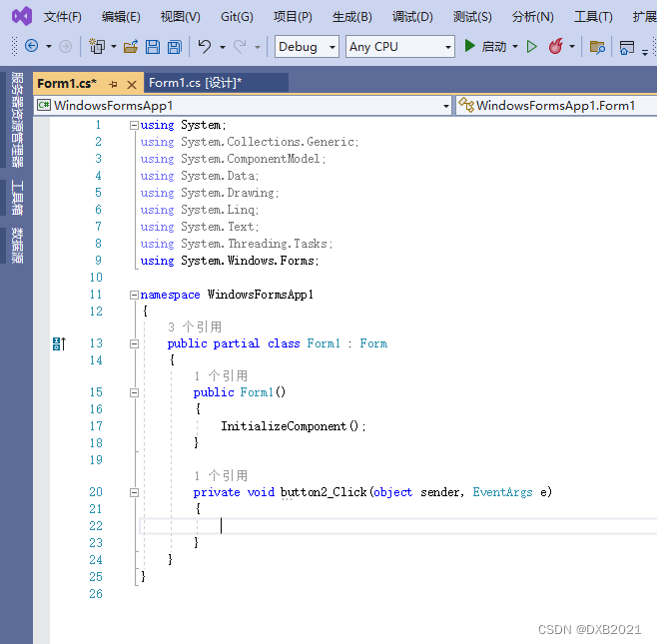Click the Hot Reload flame icon

(x=555, y=46)
